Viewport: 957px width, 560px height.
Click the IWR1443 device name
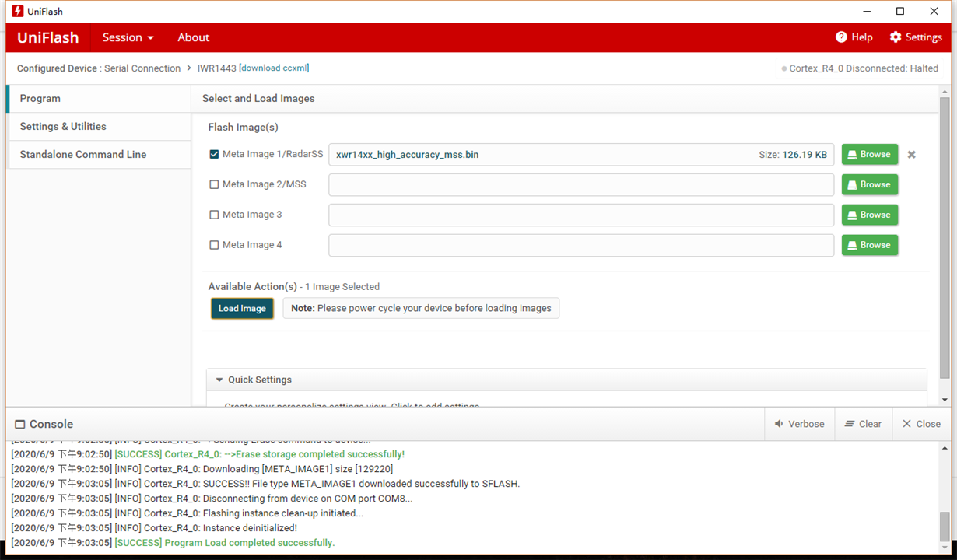click(216, 68)
